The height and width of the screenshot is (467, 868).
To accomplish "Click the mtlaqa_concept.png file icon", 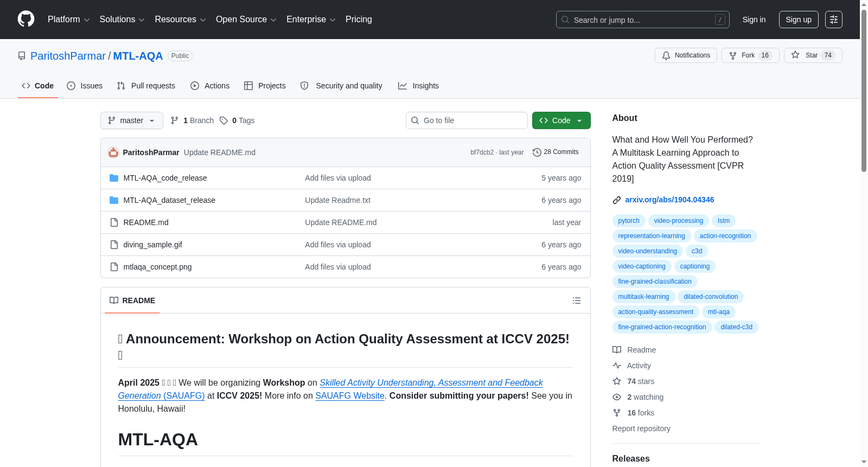I will (114, 267).
